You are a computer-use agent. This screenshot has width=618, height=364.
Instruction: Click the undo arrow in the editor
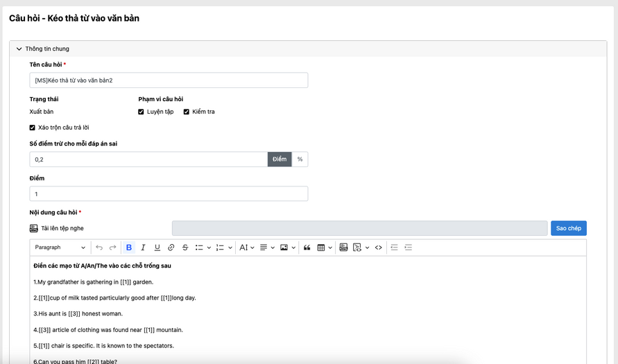99,248
